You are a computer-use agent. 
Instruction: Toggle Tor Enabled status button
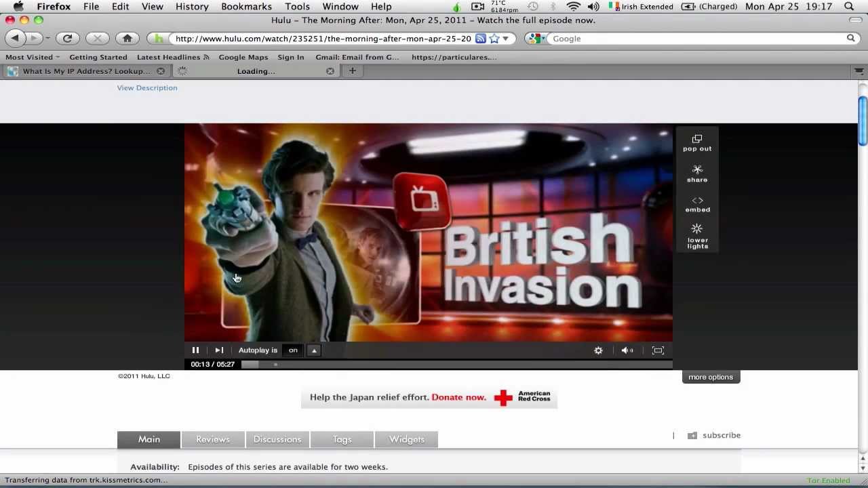coord(828,481)
